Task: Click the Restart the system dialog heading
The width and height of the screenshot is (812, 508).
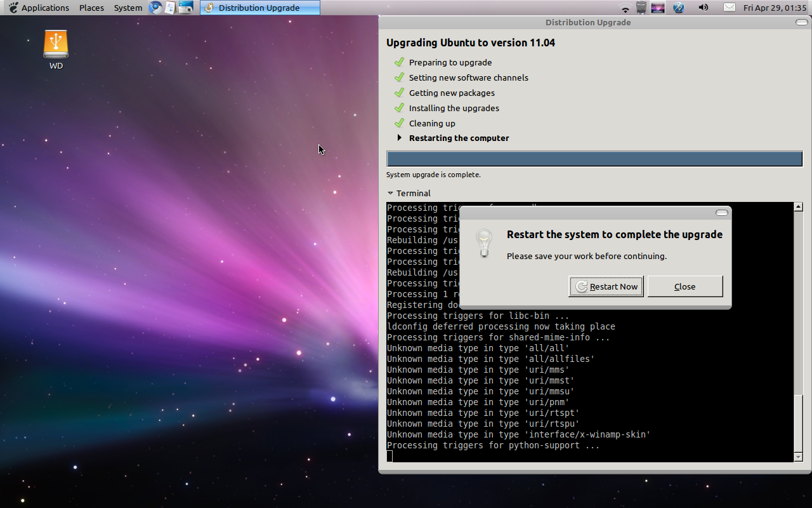Action: point(615,234)
